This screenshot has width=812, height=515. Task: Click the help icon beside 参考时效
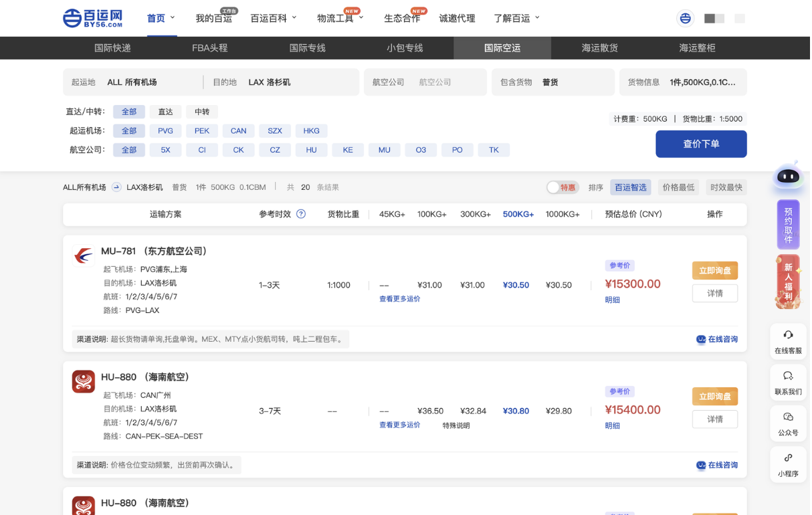click(301, 214)
